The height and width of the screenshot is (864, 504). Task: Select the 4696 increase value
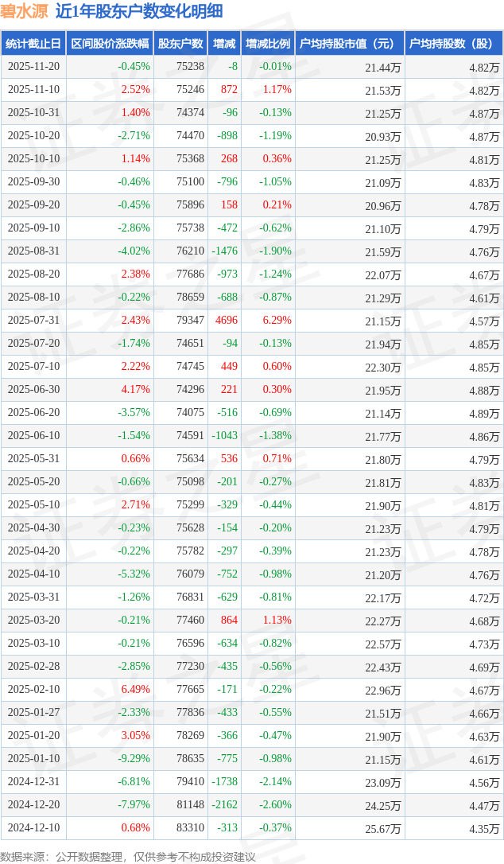click(226, 321)
